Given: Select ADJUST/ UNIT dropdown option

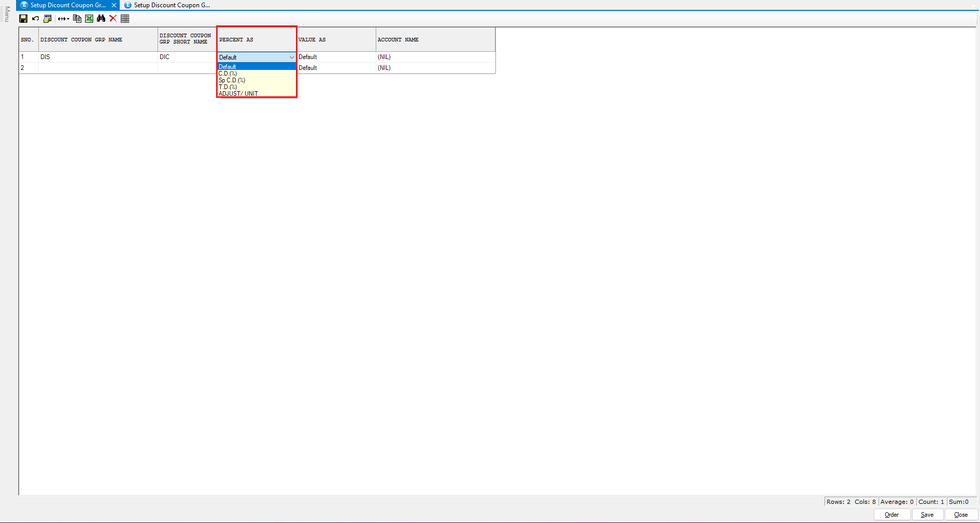Looking at the screenshot, I should pyautogui.click(x=238, y=94).
